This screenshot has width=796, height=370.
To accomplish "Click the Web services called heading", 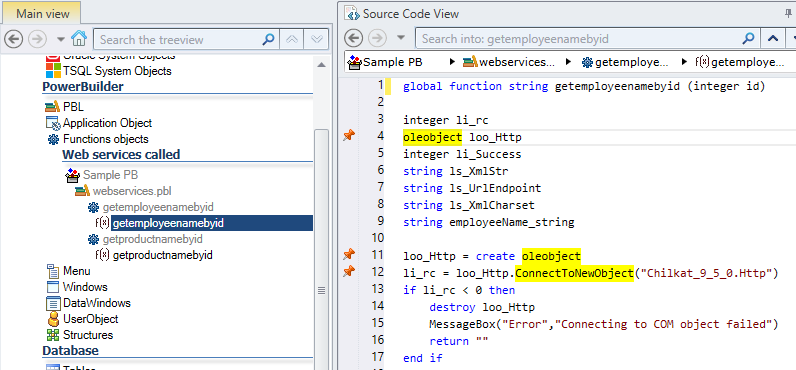I will coord(121,154).
